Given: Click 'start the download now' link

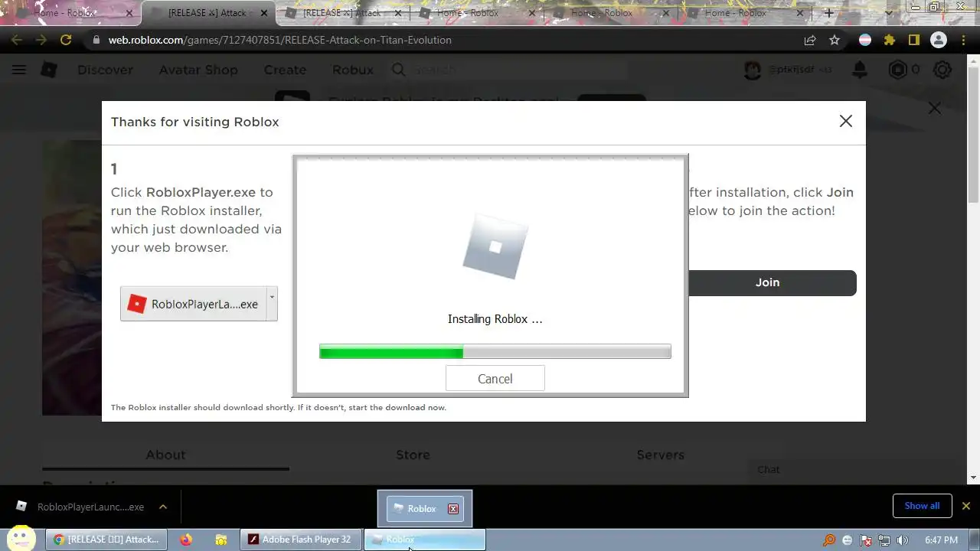Looking at the screenshot, I should point(397,407).
